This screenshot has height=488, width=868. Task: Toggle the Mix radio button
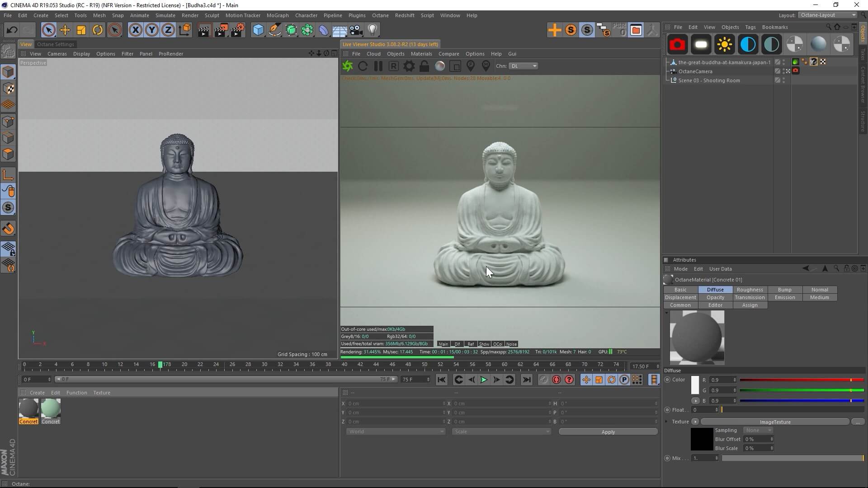coord(667,458)
